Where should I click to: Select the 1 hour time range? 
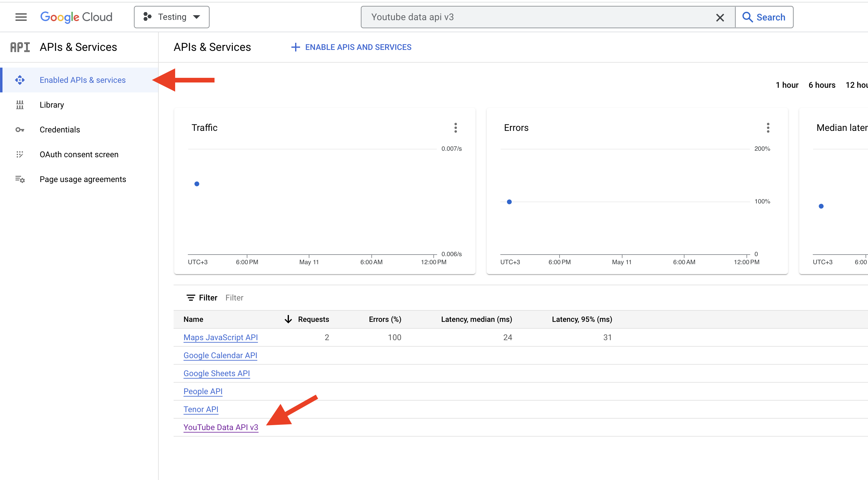pos(787,85)
